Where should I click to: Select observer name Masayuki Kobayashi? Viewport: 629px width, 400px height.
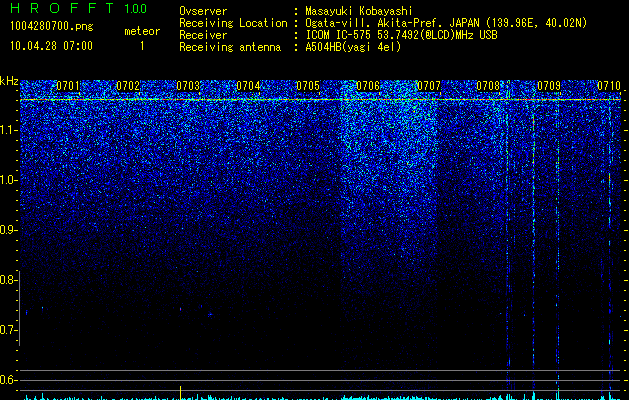[359, 11]
